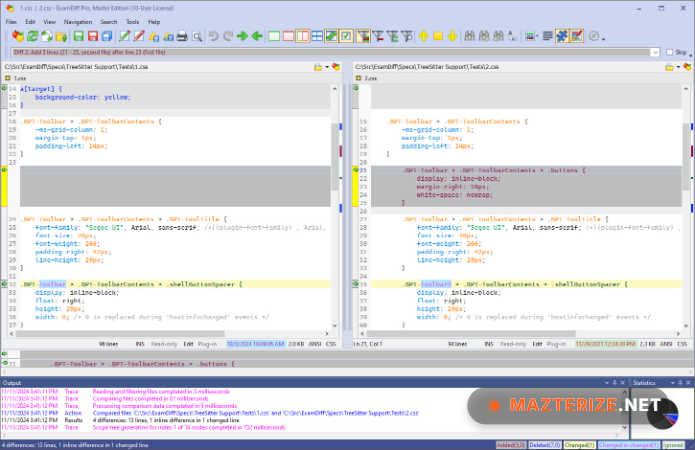Toggle side-by-side two pane view
This screenshot has width=695, height=450.
coord(303,36)
